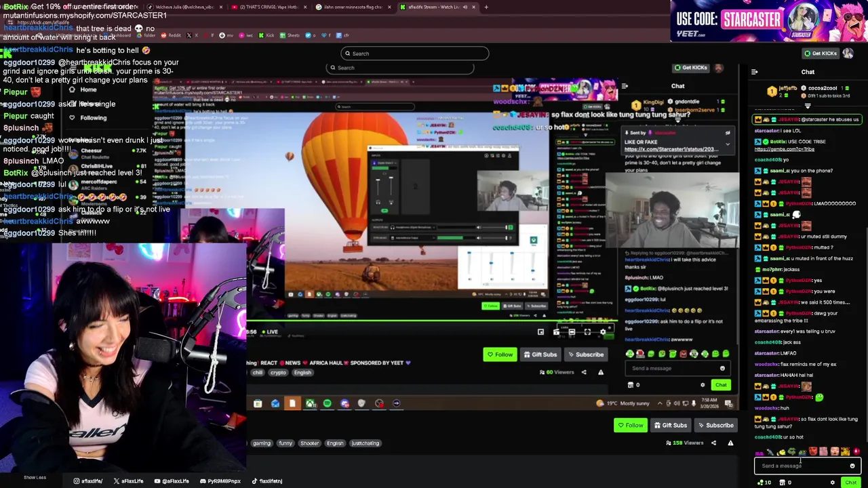Open Spotify in the nested taskbar
868x488 pixels.
click(327, 404)
